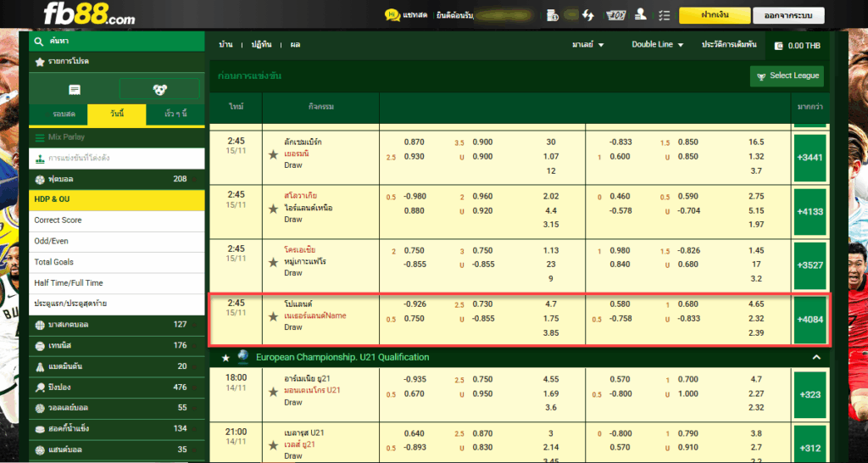Viewport: 868px width, 463px height.
Task: Switch to รอบสด live tab
Action: click(x=58, y=114)
